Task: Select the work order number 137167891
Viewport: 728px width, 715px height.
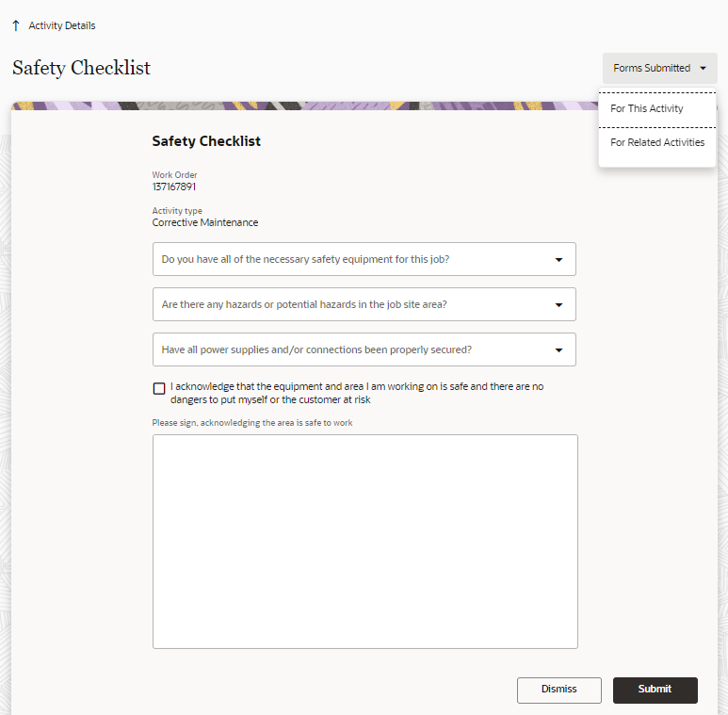Action: (174, 187)
